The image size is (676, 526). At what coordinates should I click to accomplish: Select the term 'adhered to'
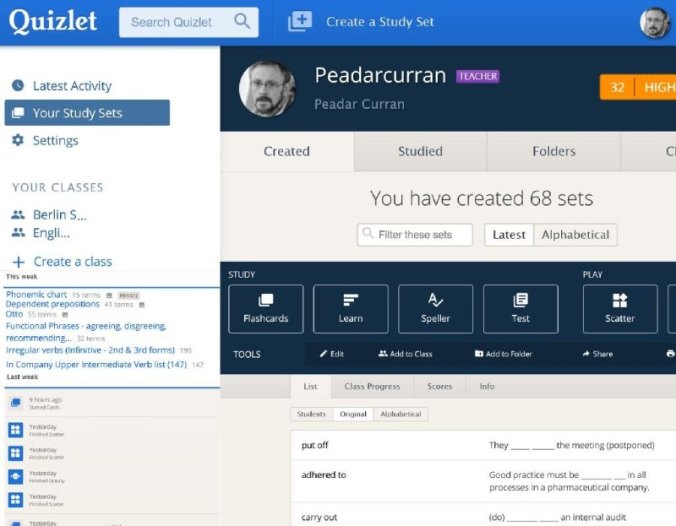coord(324,475)
